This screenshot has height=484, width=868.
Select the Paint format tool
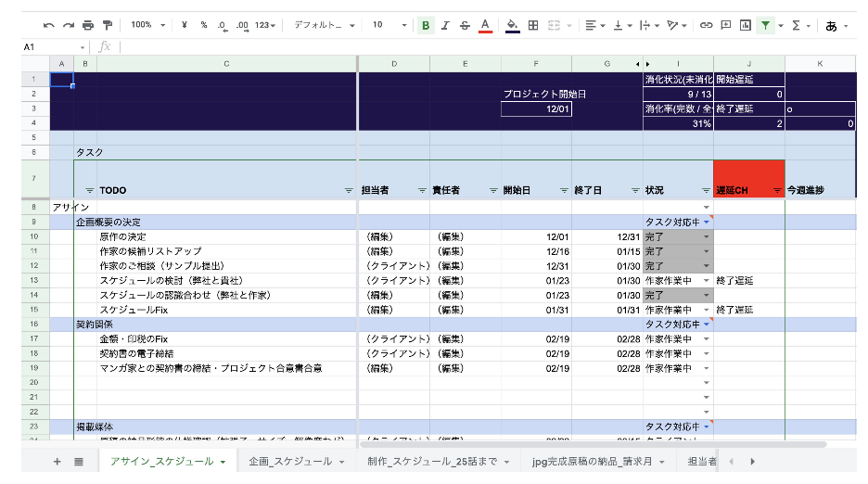coord(108,25)
